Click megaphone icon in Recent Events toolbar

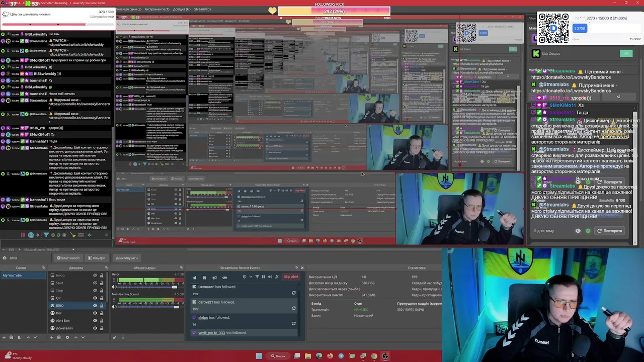[214, 277]
